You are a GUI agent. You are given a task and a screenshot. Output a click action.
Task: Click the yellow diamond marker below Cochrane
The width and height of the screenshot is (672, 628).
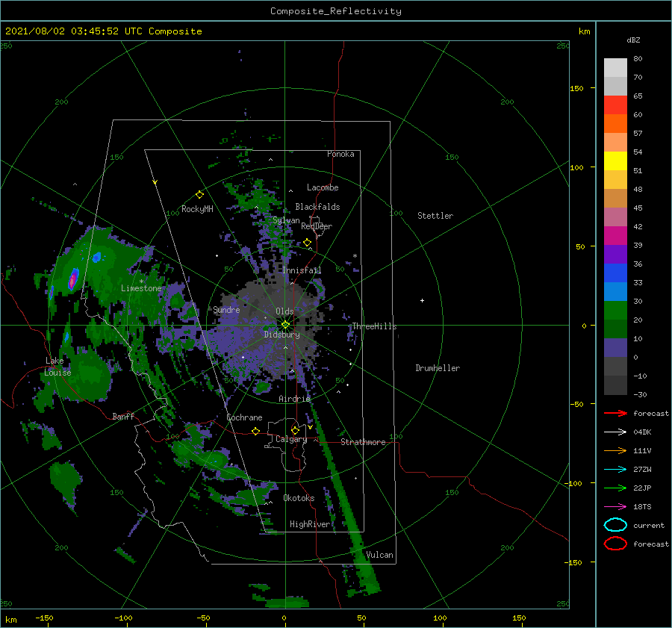point(256,431)
